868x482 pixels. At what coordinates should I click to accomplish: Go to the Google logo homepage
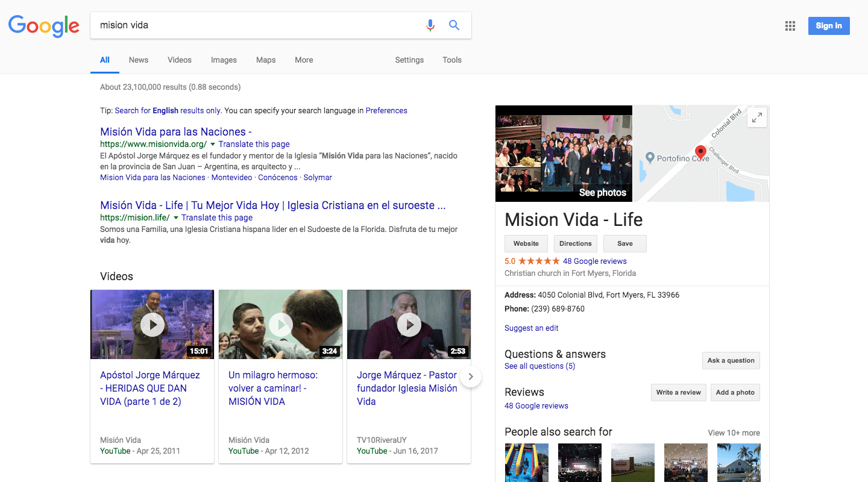44,26
